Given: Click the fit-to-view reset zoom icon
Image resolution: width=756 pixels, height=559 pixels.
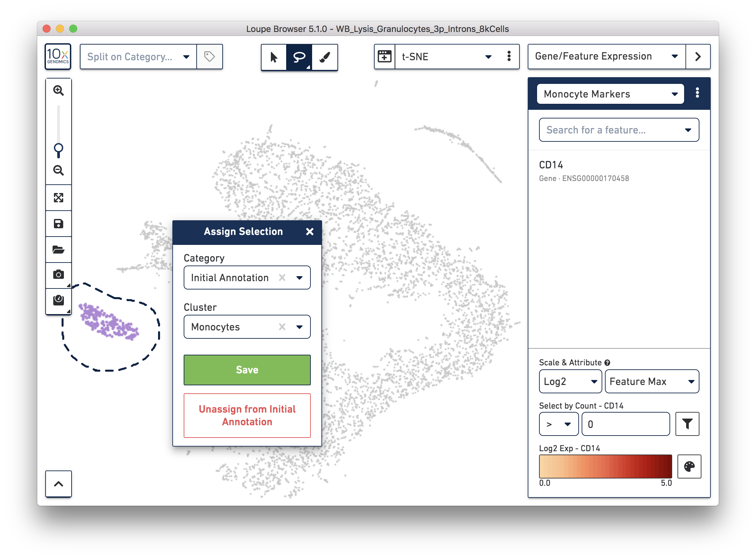Looking at the screenshot, I should coord(59,198).
